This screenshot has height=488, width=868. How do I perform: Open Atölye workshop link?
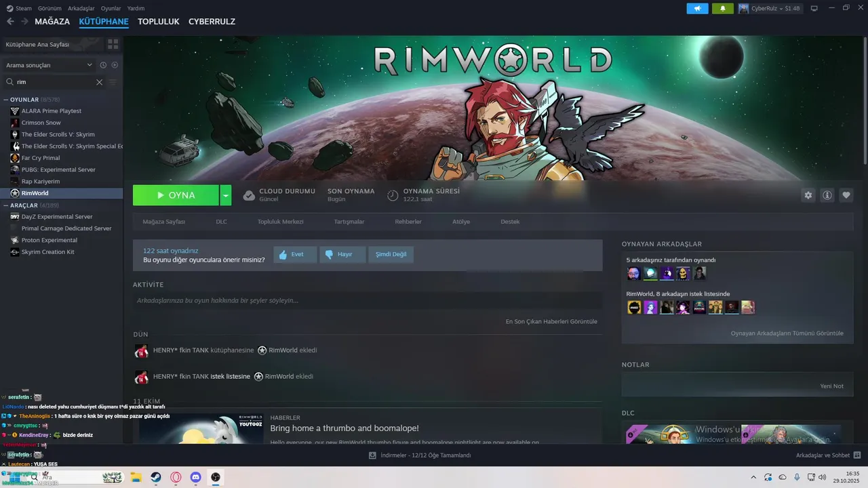pyautogui.click(x=461, y=222)
